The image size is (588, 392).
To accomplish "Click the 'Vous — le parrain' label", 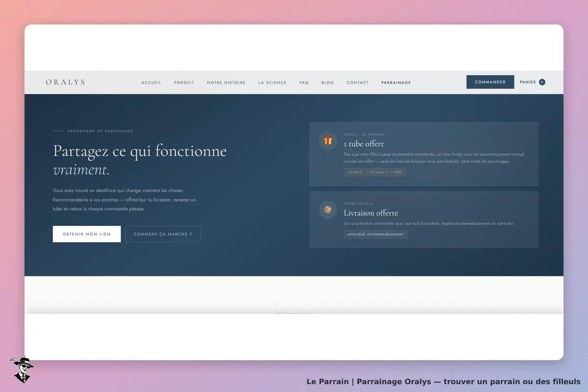I will (364, 134).
